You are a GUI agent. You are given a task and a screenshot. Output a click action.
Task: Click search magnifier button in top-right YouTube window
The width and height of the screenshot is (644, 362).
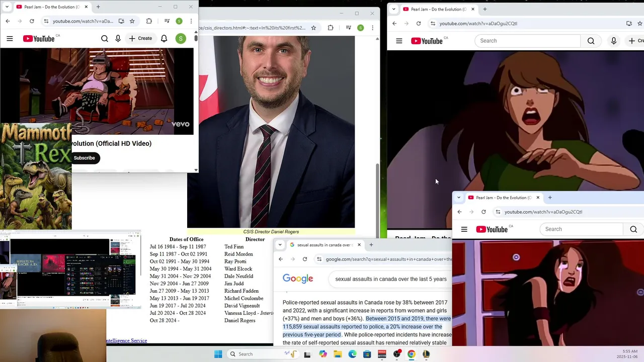tap(591, 41)
